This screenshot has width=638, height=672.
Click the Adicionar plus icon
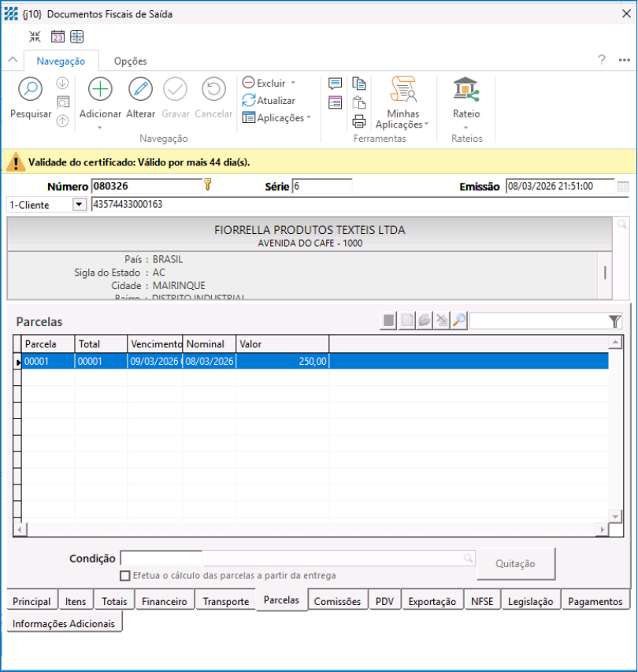pos(100,89)
